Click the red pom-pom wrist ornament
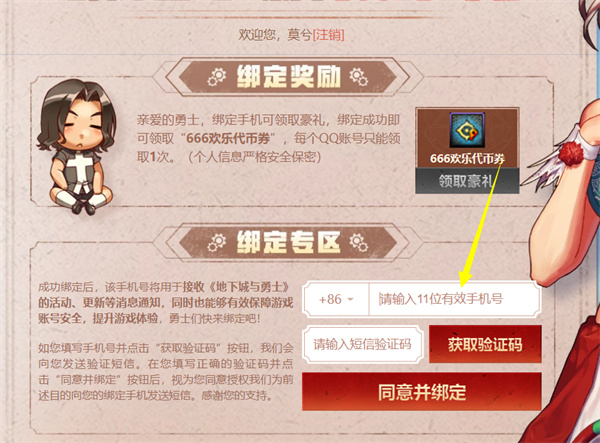The image size is (600, 443). coord(571,153)
